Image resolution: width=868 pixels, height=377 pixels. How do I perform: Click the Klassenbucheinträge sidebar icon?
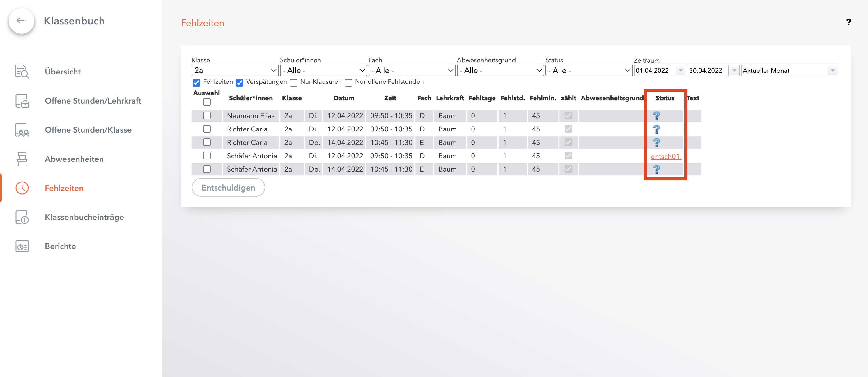[x=22, y=217]
